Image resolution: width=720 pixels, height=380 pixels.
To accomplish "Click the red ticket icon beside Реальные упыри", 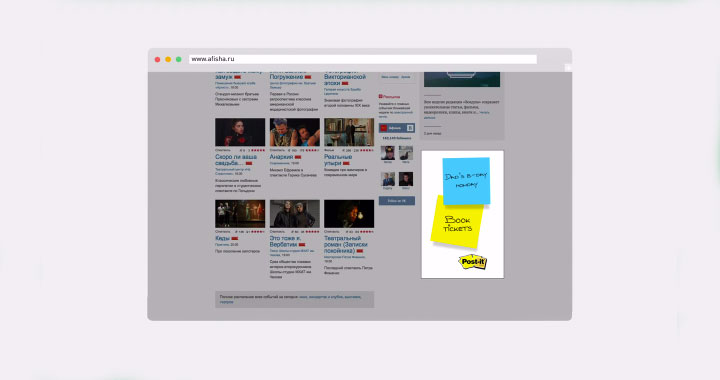I will pos(346,163).
